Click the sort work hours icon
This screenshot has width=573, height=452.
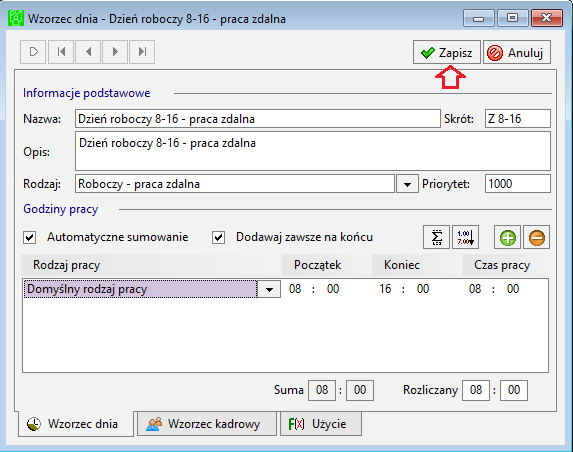tap(466, 238)
